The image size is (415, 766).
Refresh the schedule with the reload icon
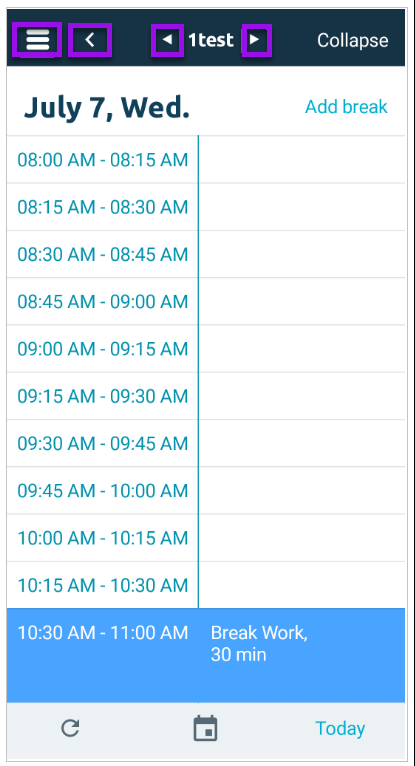tap(70, 728)
